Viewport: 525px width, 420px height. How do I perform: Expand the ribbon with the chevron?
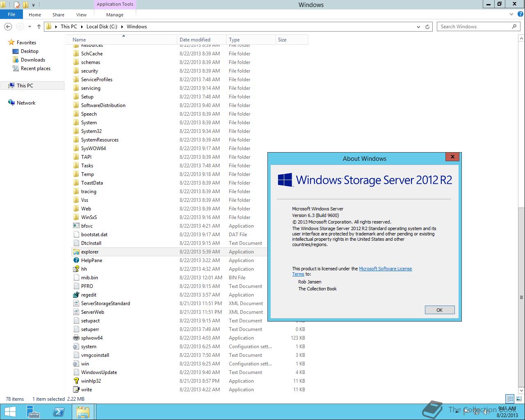(511, 14)
